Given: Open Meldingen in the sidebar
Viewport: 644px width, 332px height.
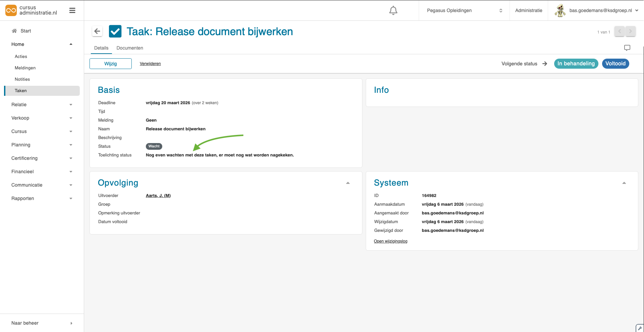Looking at the screenshot, I should [x=25, y=68].
